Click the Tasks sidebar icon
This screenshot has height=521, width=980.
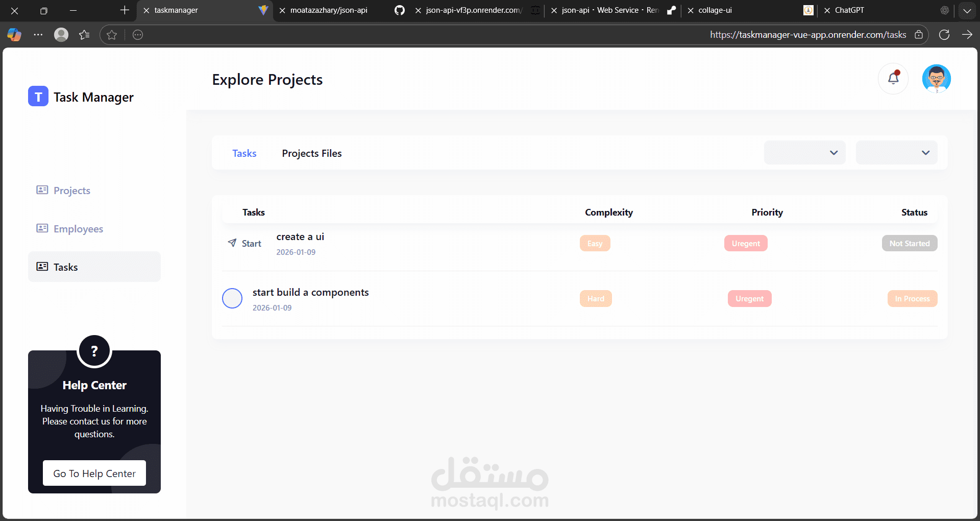click(x=42, y=267)
